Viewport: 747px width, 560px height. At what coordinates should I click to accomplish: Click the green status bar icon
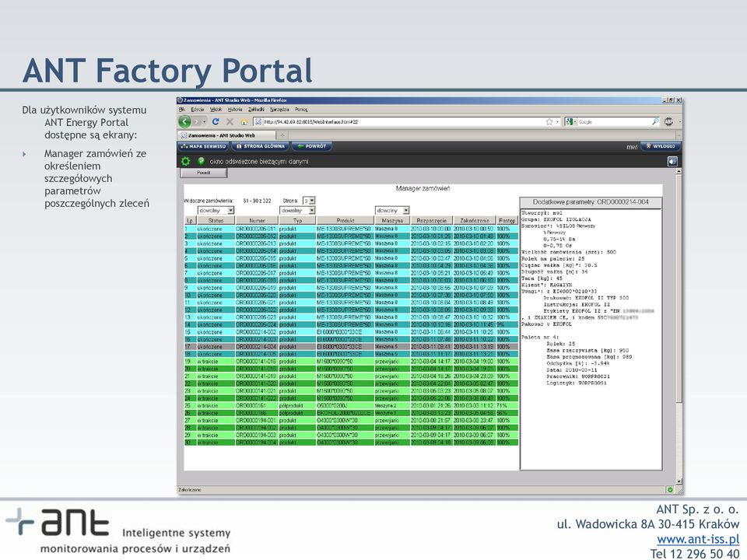[670, 489]
